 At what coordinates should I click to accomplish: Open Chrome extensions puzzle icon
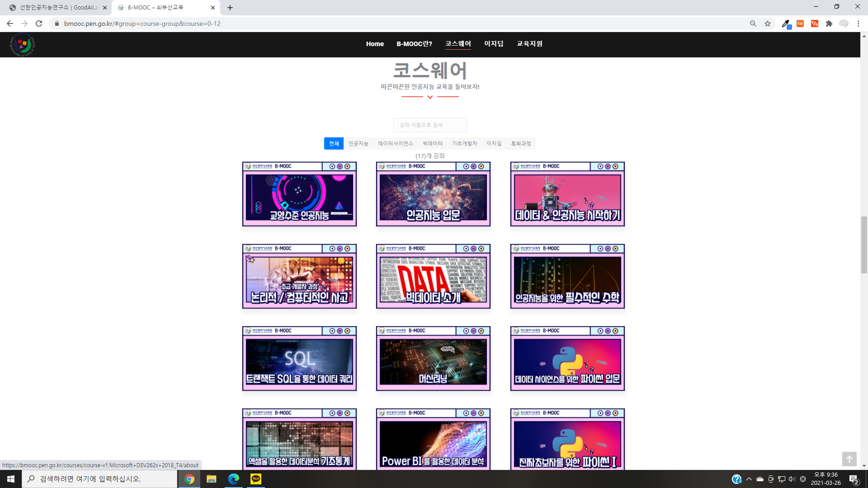[829, 23]
